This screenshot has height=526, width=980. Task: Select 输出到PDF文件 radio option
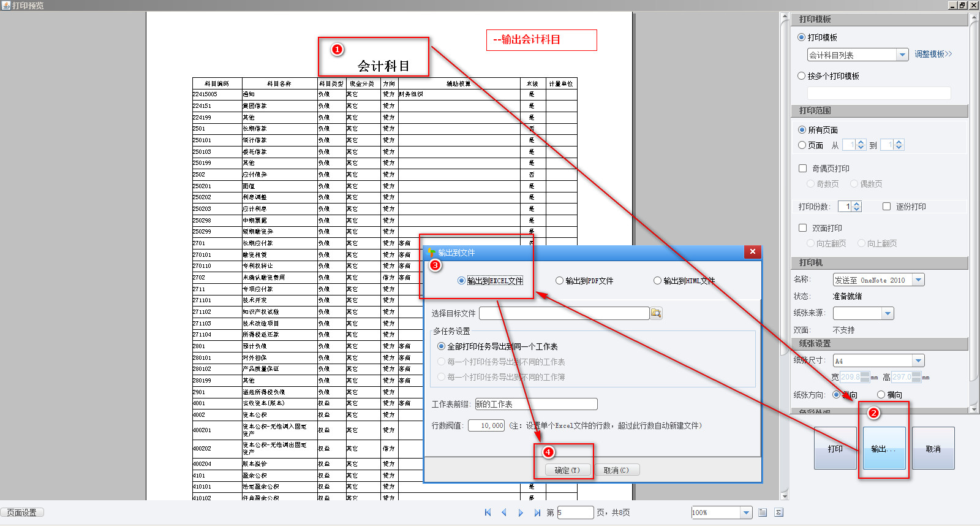tap(559, 281)
